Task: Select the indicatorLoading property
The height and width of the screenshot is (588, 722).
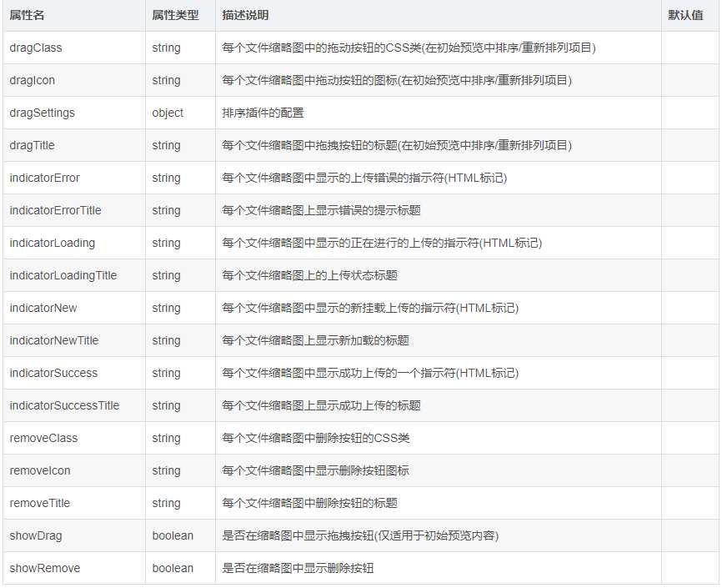Action: click(55, 243)
